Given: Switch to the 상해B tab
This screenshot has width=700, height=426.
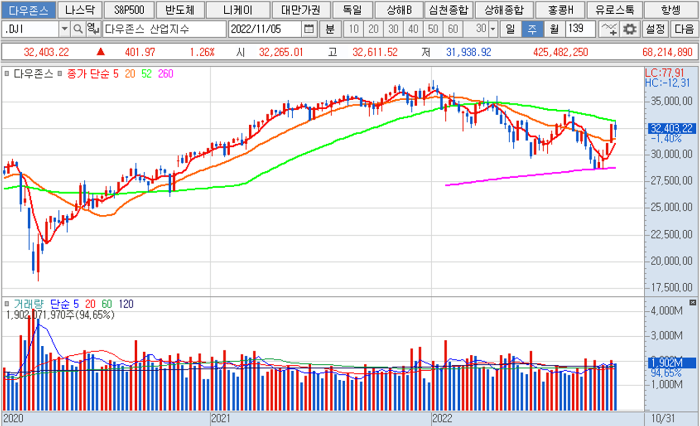Looking at the screenshot, I should (x=399, y=10).
